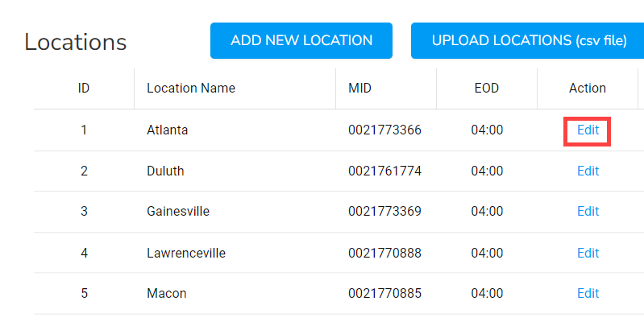The image size is (644, 326).
Task: Select the Atlanta location name cell
Action: pyautogui.click(x=168, y=130)
